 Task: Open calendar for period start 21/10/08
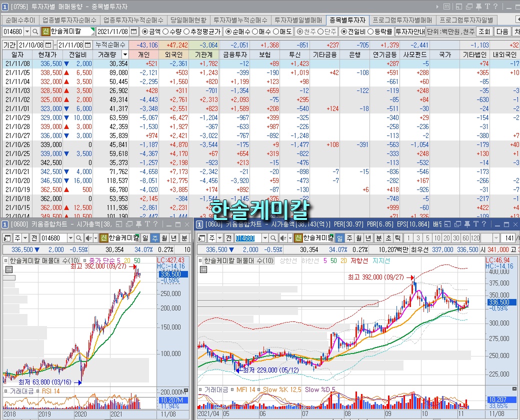point(48,45)
